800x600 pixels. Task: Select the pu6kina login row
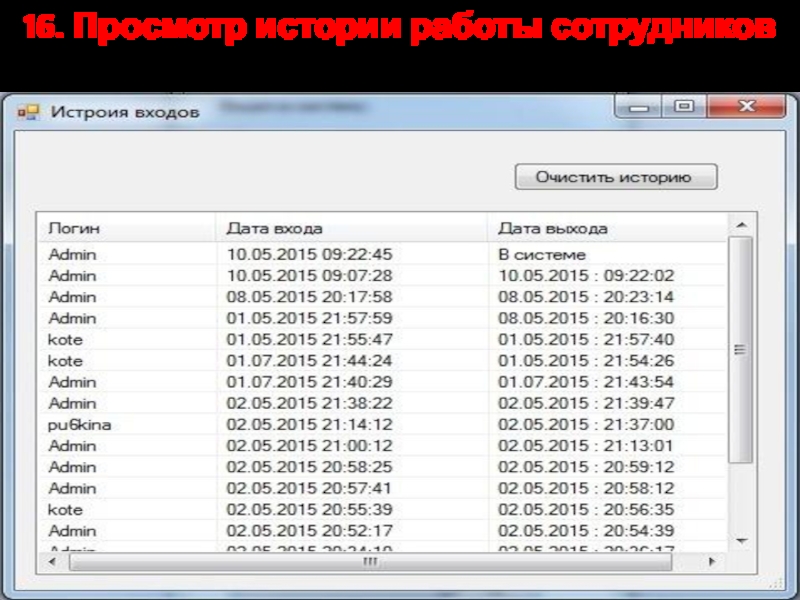(x=80, y=425)
